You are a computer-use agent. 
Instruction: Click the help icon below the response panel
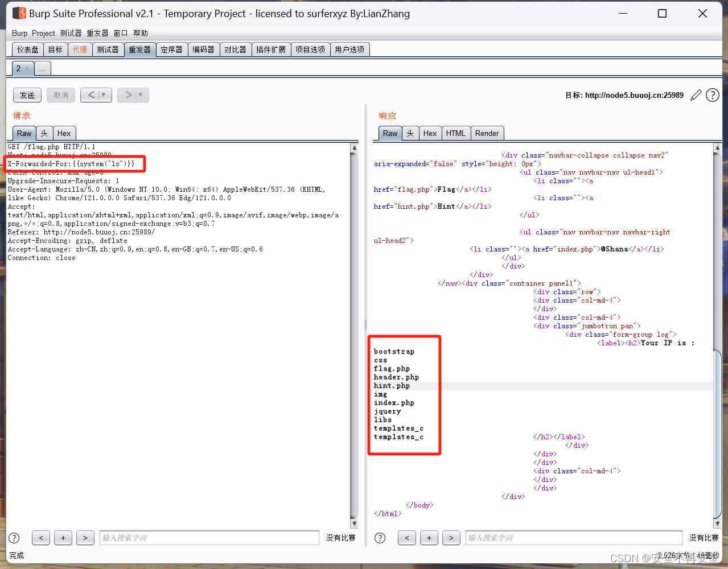[x=380, y=538]
